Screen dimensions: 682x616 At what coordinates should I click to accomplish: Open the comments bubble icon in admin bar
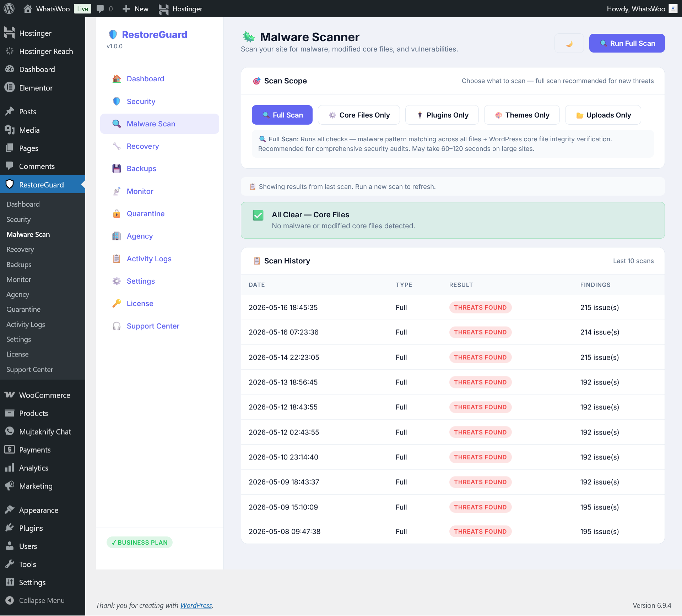point(101,9)
